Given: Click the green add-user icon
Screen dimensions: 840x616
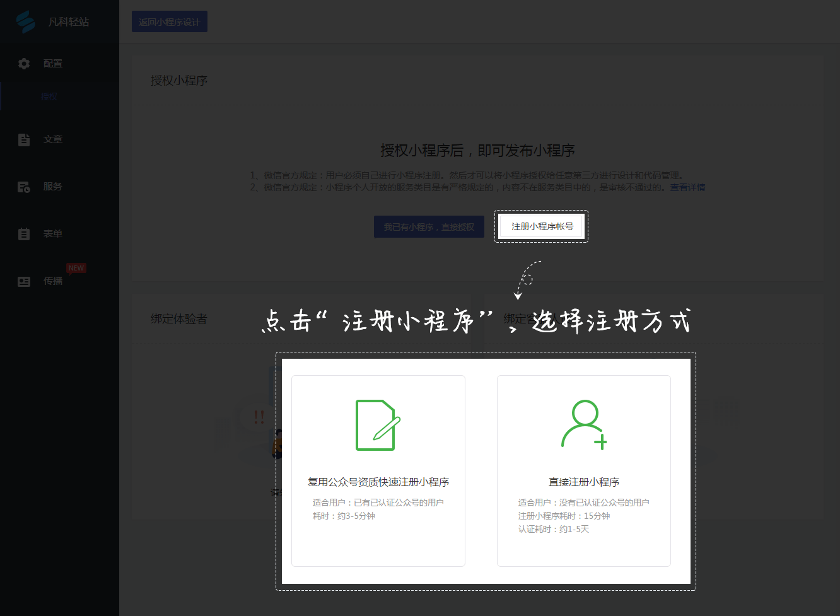Looking at the screenshot, I should 584,425.
